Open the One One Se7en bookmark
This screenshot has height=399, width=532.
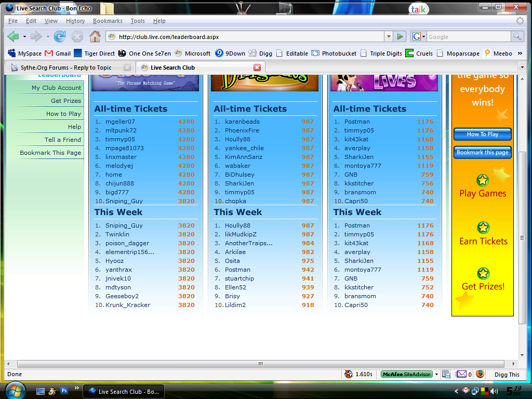144,54
